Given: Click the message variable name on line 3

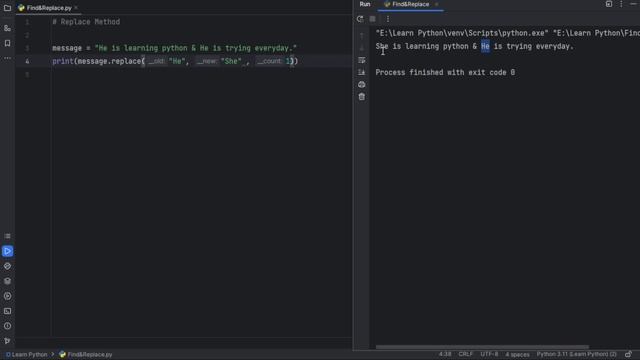Looking at the screenshot, I should click(67, 48).
